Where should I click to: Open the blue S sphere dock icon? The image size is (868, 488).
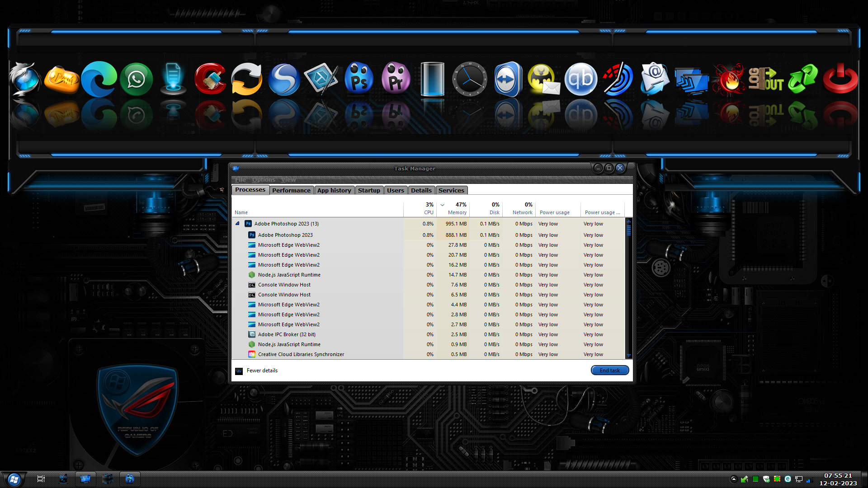point(284,79)
